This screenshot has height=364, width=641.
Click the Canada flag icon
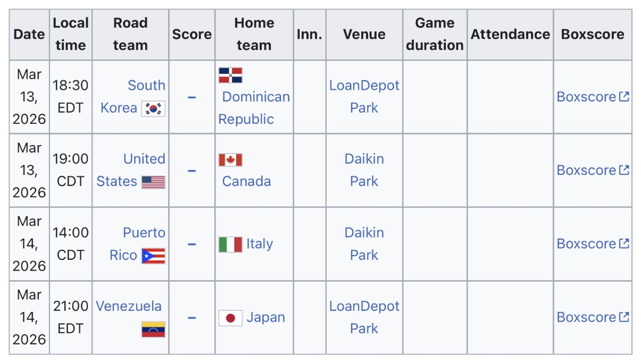pos(230,160)
